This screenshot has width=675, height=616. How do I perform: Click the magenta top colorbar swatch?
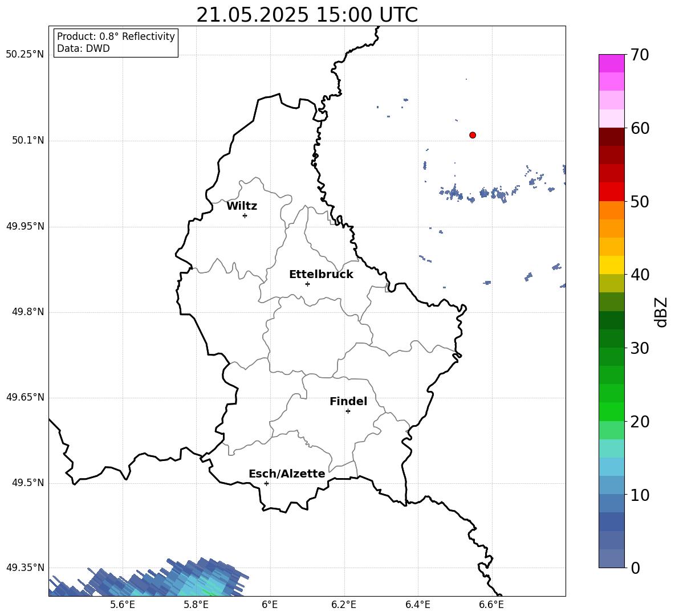coord(611,63)
